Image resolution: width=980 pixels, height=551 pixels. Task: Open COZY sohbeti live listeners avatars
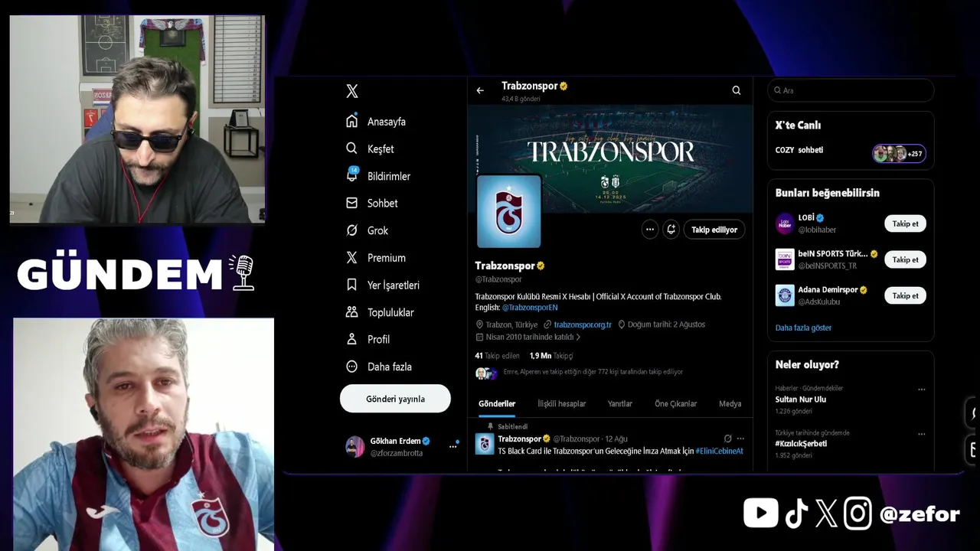tap(900, 153)
